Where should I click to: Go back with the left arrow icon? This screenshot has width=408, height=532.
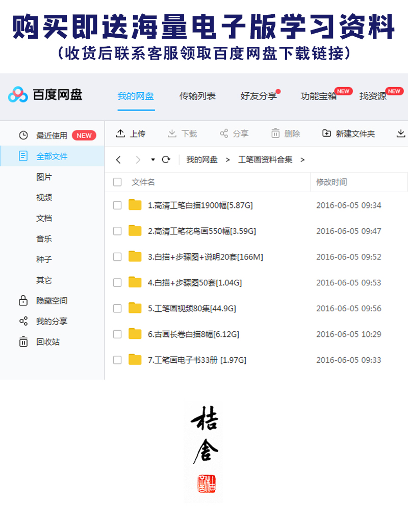pyautogui.click(x=118, y=160)
